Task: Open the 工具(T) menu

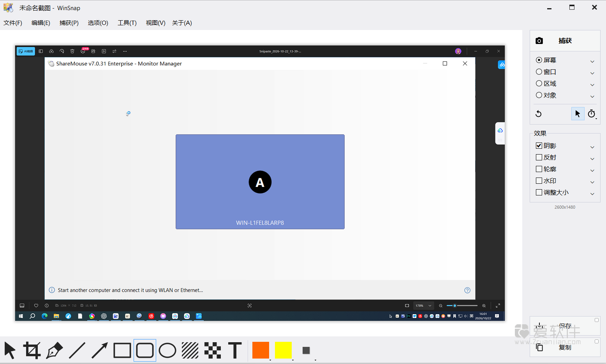Action: point(127,23)
